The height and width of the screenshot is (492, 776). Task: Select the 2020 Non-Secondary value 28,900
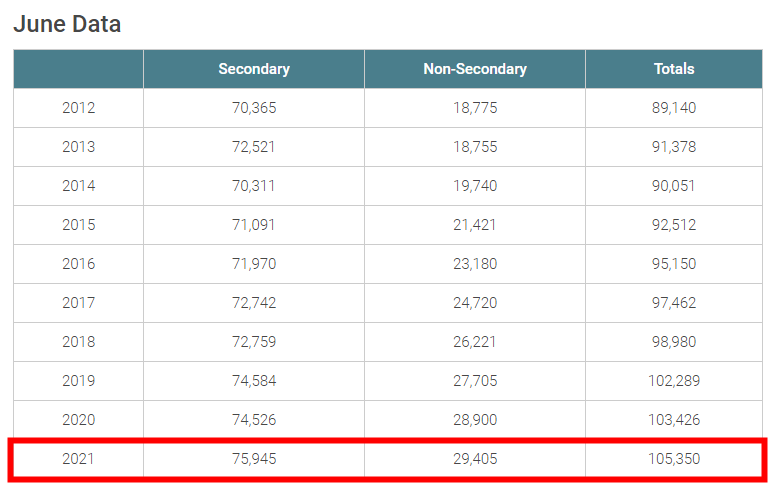click(475, 420)
